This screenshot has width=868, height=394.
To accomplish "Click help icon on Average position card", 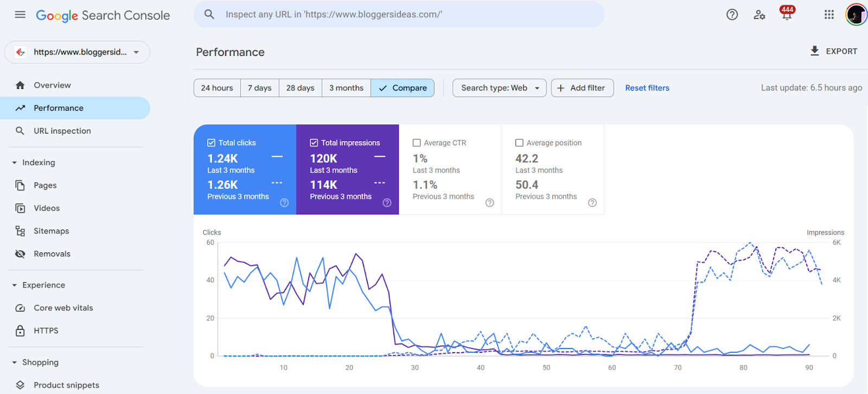I will pos(592,203).
